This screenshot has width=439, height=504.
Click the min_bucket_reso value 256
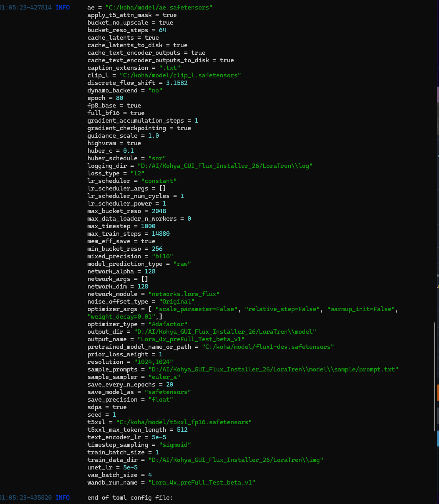(x=157, y=249)
